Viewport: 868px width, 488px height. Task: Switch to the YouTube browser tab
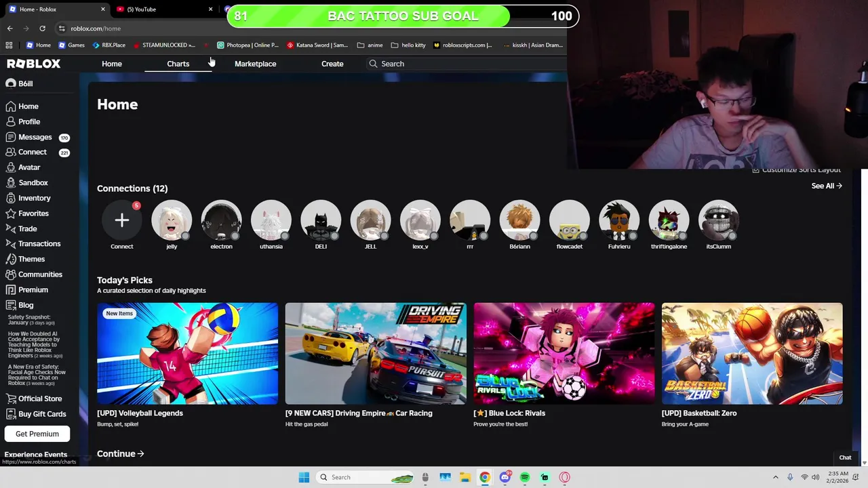163,9
